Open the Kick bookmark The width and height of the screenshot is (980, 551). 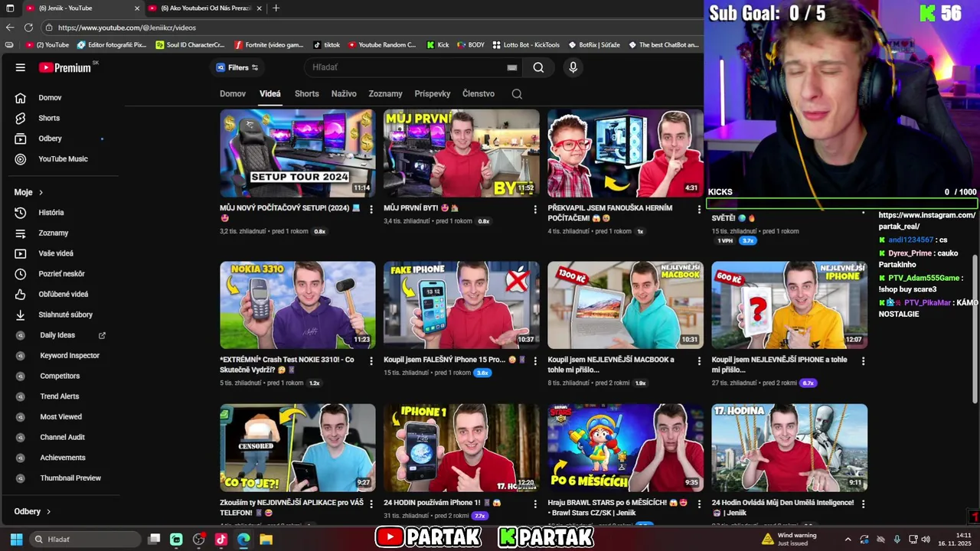coord(438,45)
